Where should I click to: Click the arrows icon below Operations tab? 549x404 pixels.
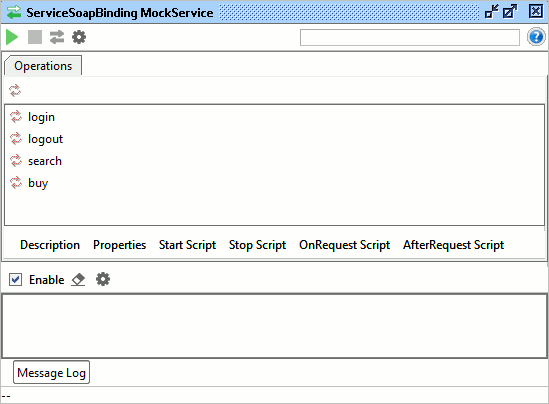pyautogui.click(x=15, y=90)
